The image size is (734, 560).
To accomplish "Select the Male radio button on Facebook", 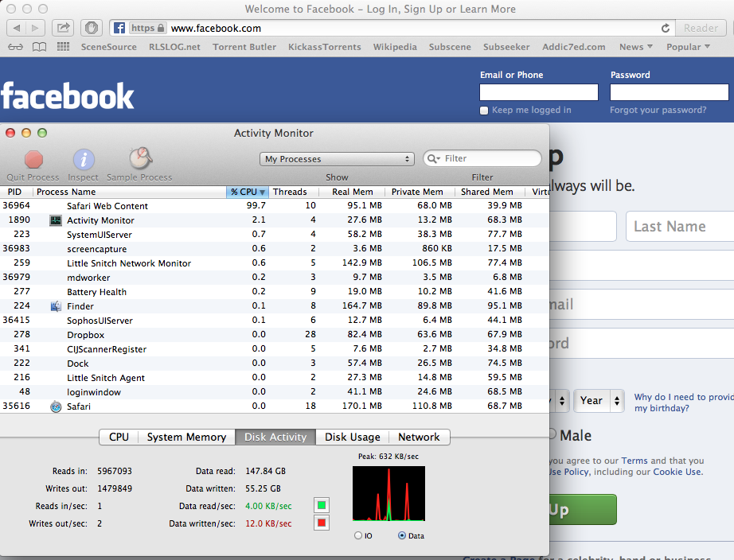I will tap(552, 434).
